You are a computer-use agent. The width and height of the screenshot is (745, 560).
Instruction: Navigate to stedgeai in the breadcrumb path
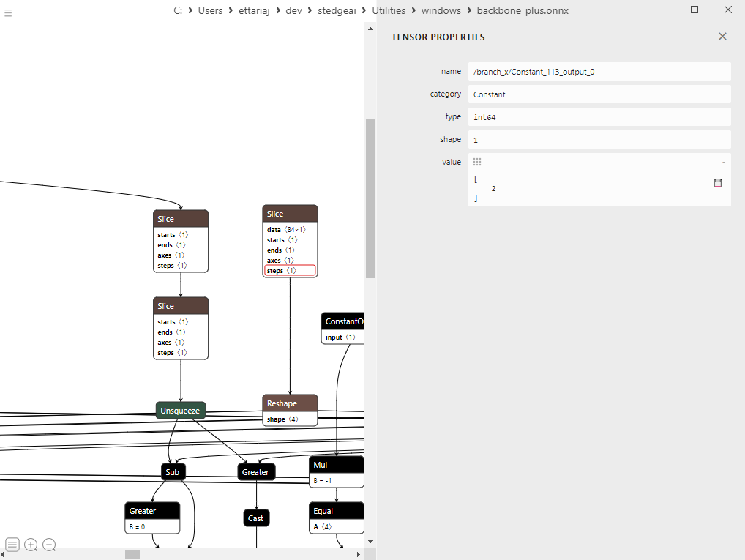(337, 11)
